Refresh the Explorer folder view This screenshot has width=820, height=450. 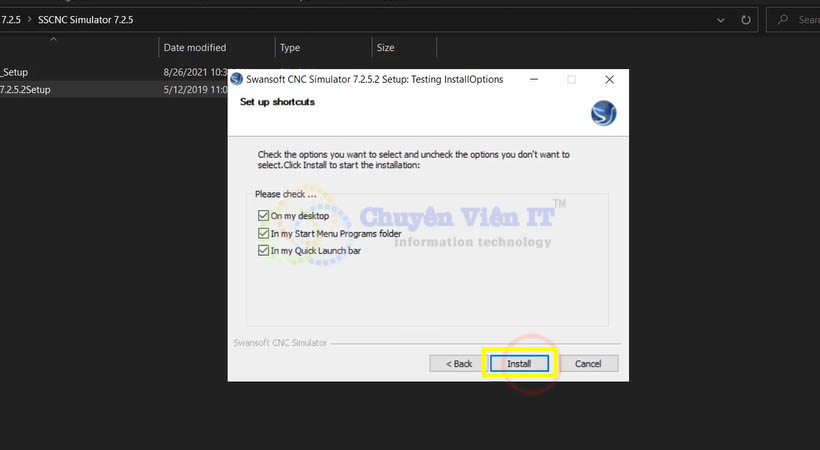[746, 19]
